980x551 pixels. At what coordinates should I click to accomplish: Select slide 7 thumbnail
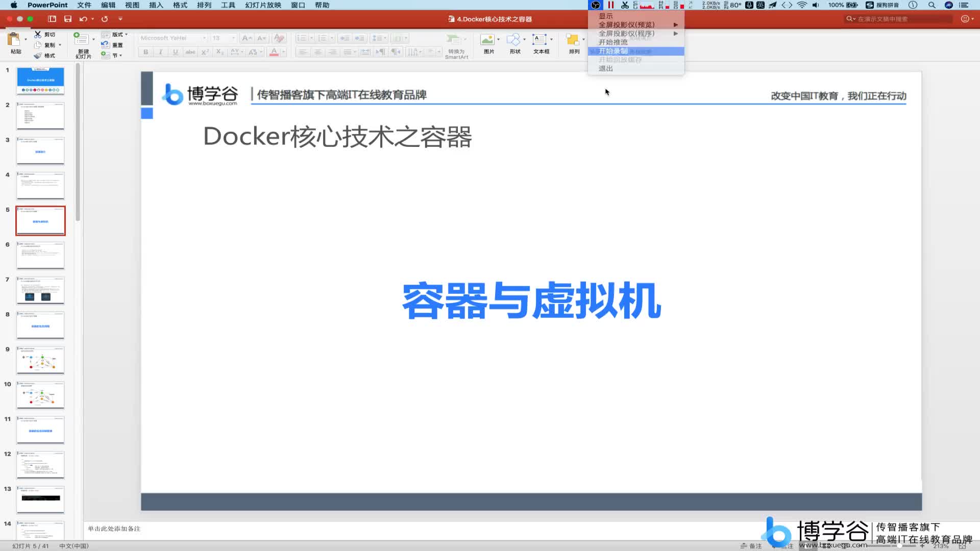pyautogui.click(x=41, y=290)
